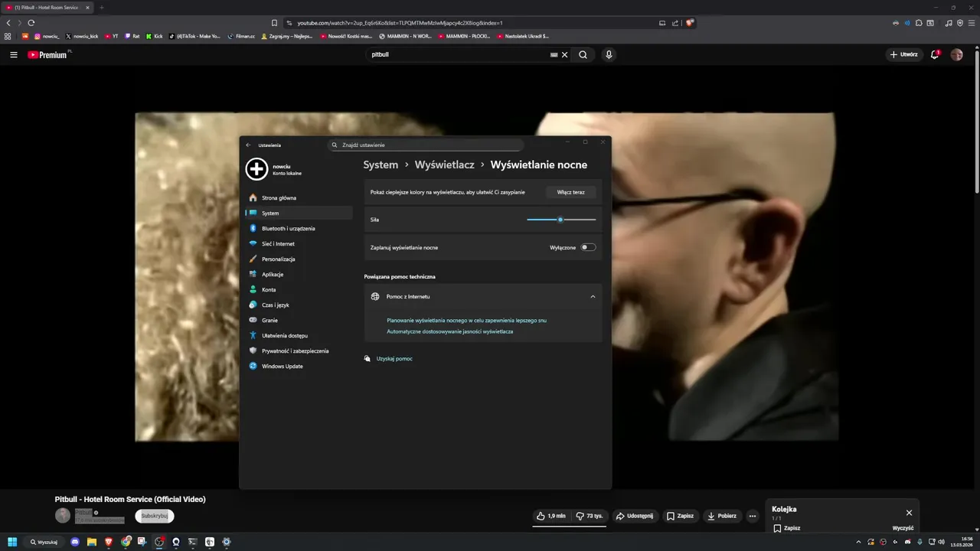Open Brave browser from the taskbar

[x=109, y=542]
